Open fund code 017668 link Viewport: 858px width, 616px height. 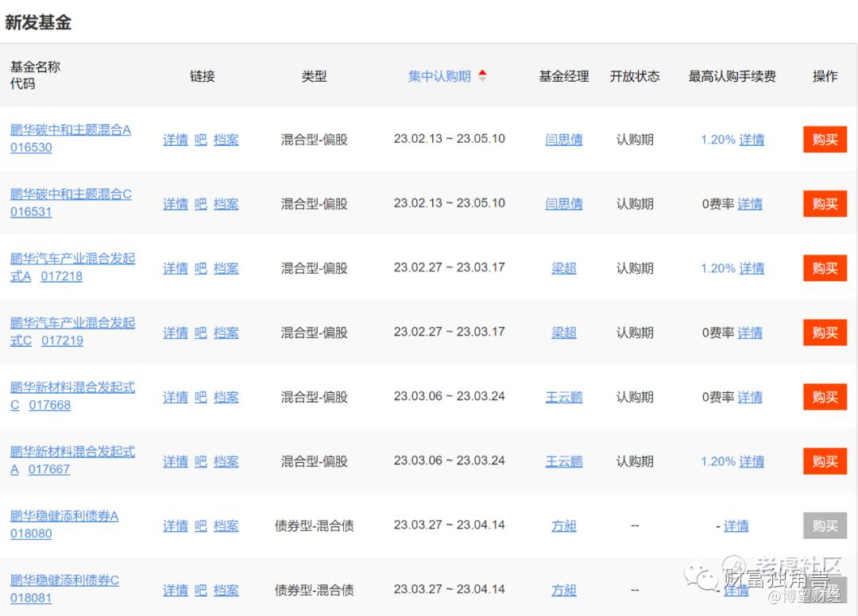50,405
